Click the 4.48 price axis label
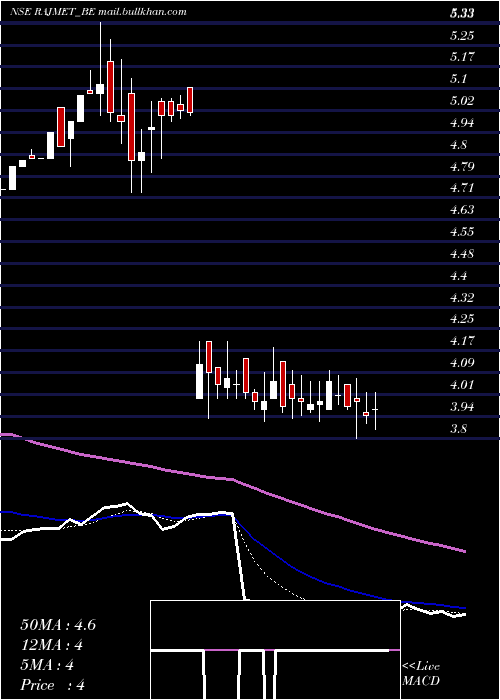 [x=462, y=254]
